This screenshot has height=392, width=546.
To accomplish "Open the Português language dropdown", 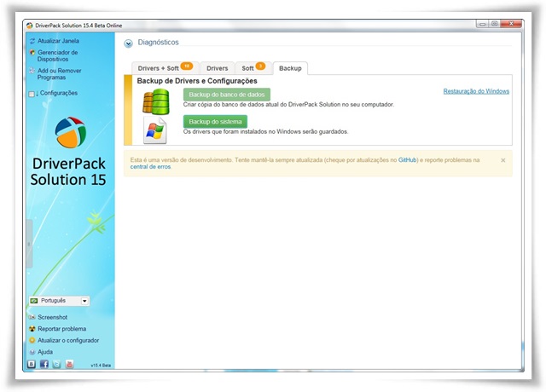I will pyautogui.click(x=59, y=301).
